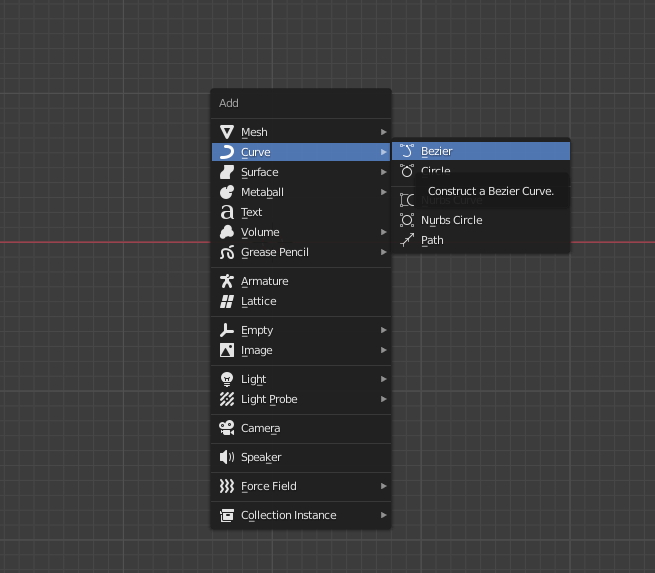Image resolution: width=655 pixels, height=573 pixels.
Task: Select the Path menu entry
Action: (481, 240)
